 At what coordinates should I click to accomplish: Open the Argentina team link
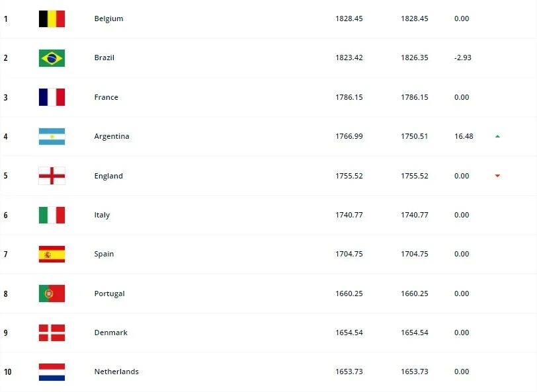112,136
